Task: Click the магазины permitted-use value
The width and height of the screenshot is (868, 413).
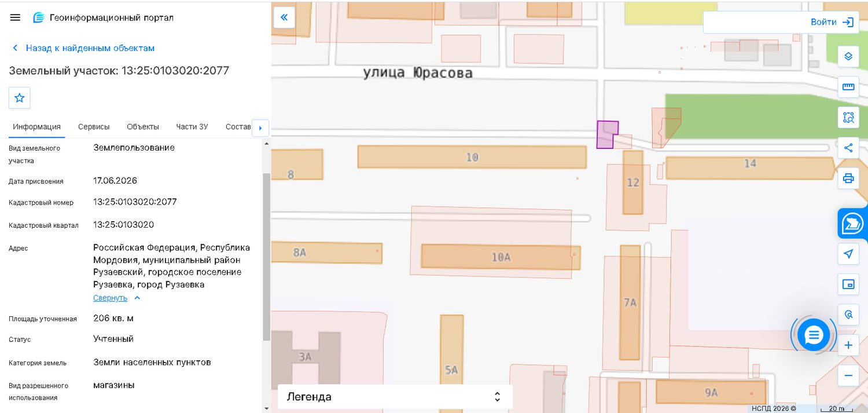Action: pyautogui.click(x=114, y=385)
